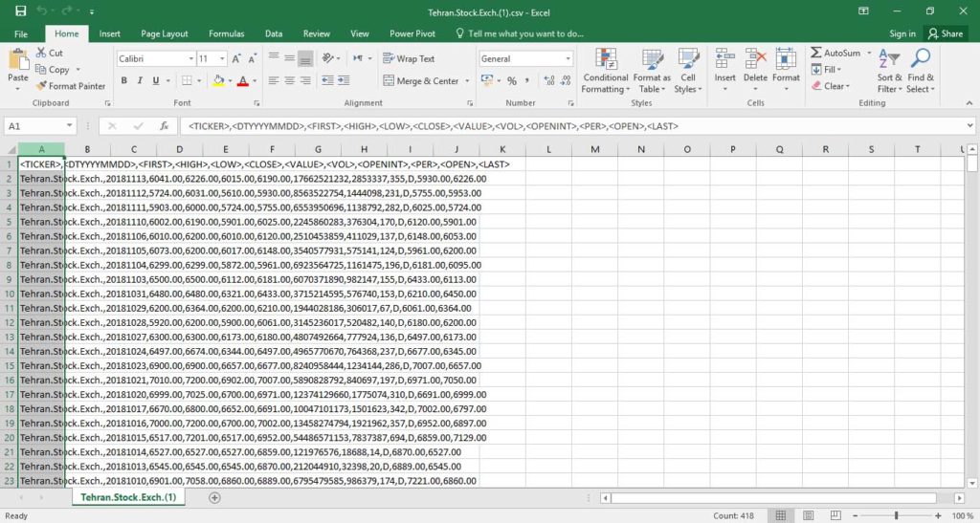980x523 pixels.
Task: Click the Share button
Action: (x=945, y=33)
